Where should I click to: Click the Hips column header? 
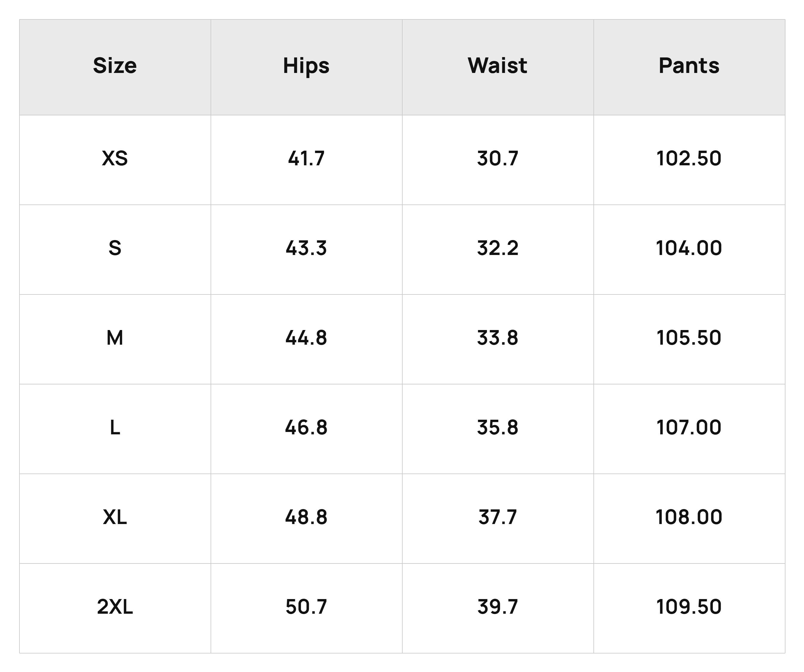306,67
